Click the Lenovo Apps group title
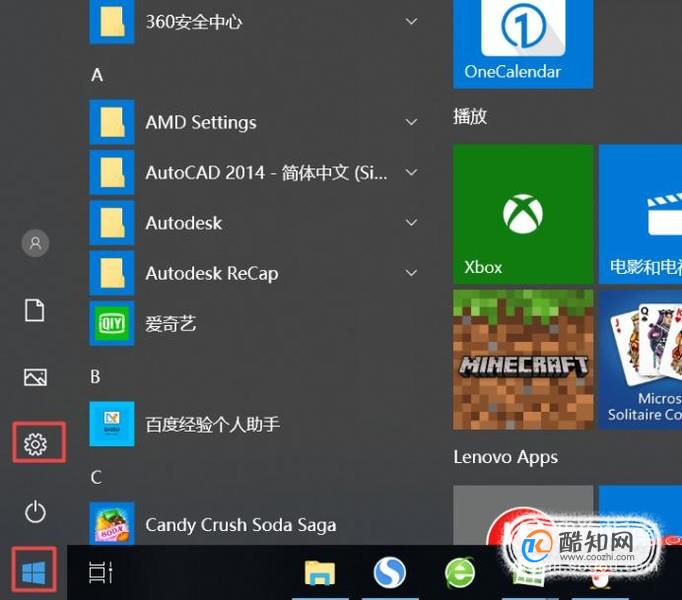Screen dimensions: 682x600 505,457
